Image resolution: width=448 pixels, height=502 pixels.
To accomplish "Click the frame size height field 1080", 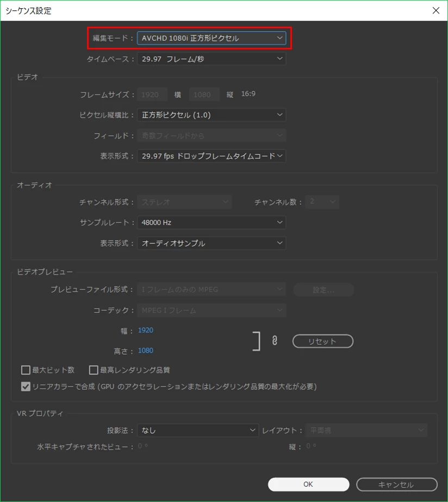I will tap(204, 95).
